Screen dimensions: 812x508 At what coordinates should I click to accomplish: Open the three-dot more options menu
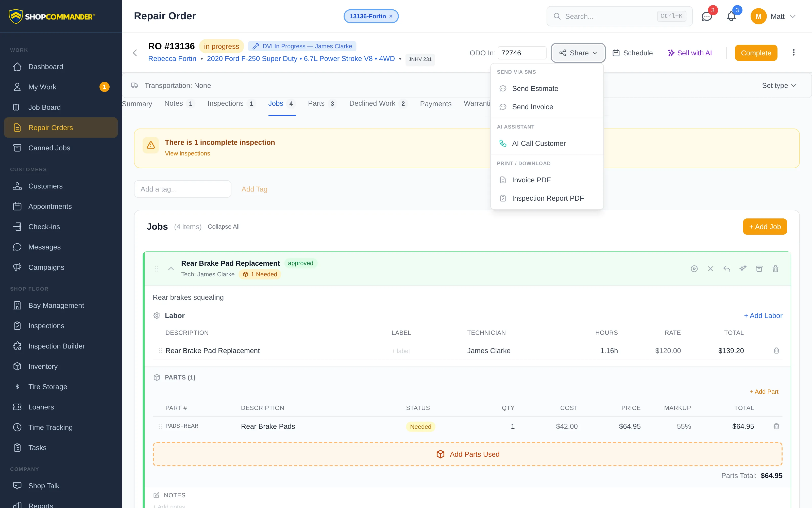793,53
